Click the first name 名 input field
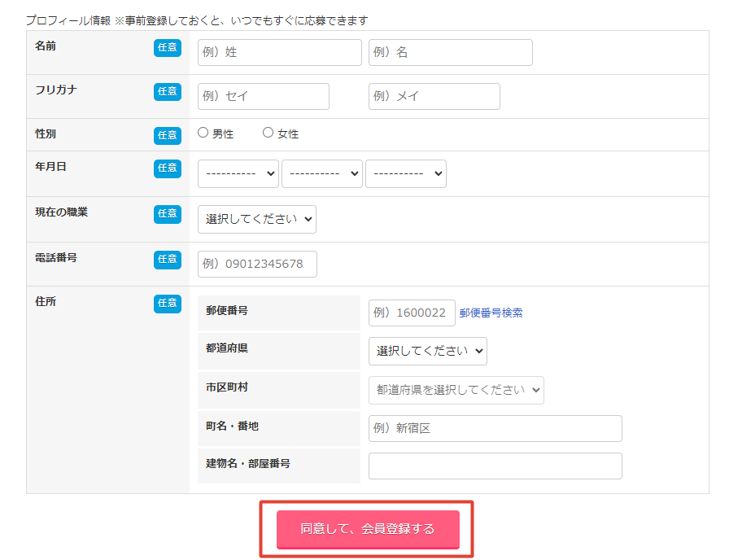The width and height of the screenshot is (729, 560). coord(450,52)
